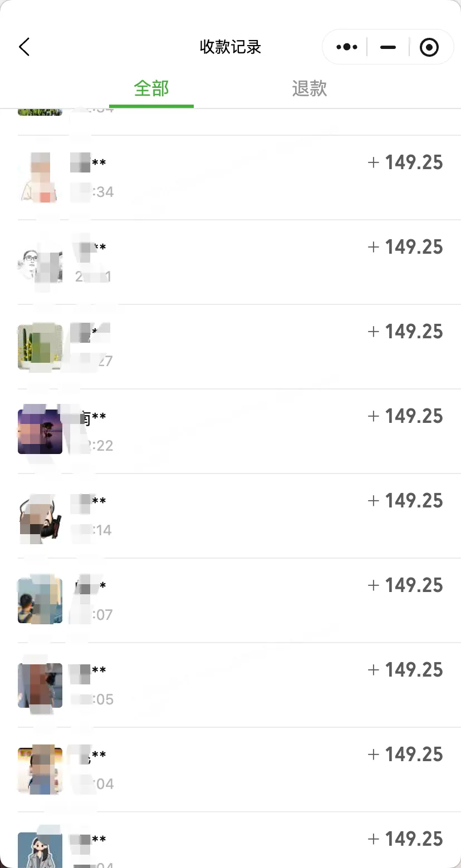Switch to the 全部 tab
Viewport: 461px width, 868px height.
(x=151, y=88)
